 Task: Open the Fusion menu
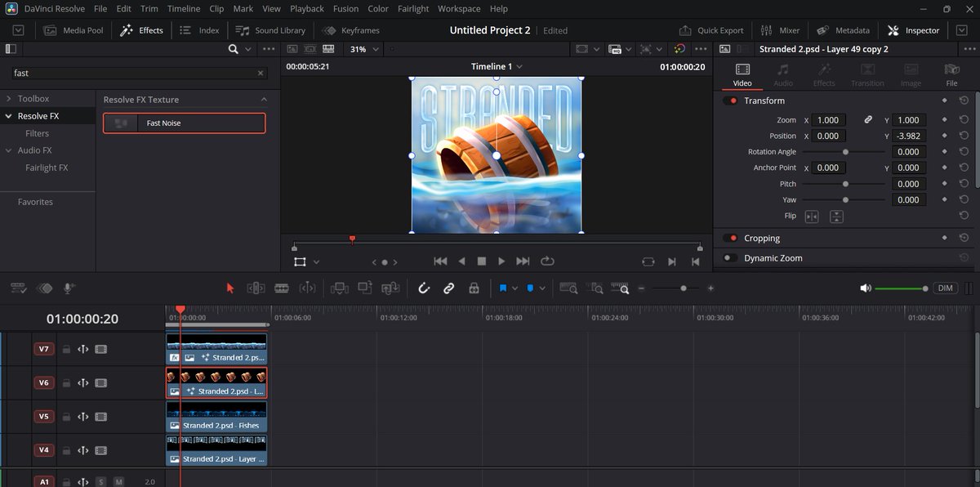tap(345, 9)
